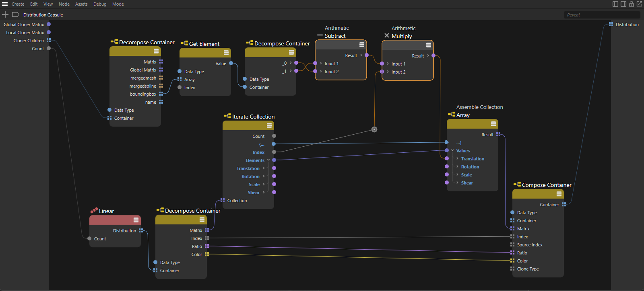
Task: Click the Compose Container node's menu icon
Action: pyautogui.click(x=559, y=194)
